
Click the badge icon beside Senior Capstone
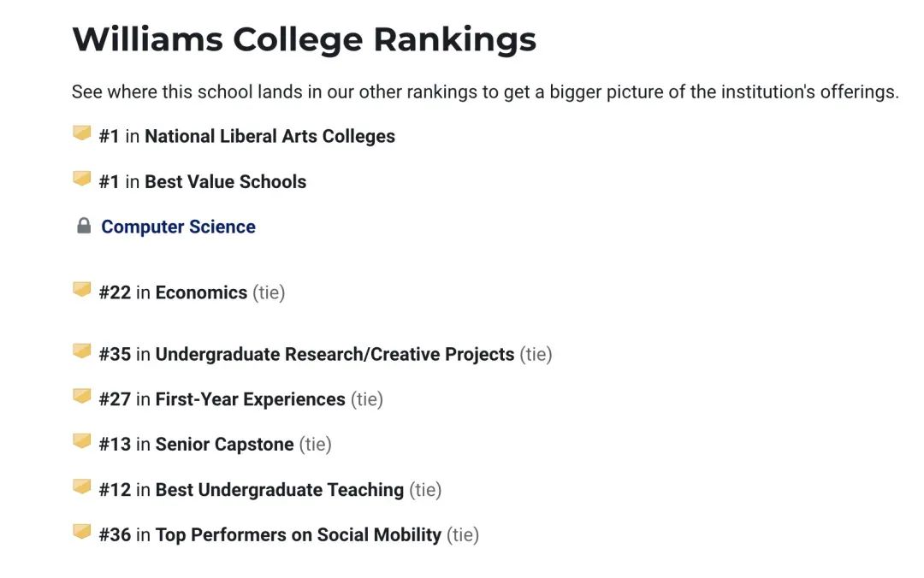[82, 440]
